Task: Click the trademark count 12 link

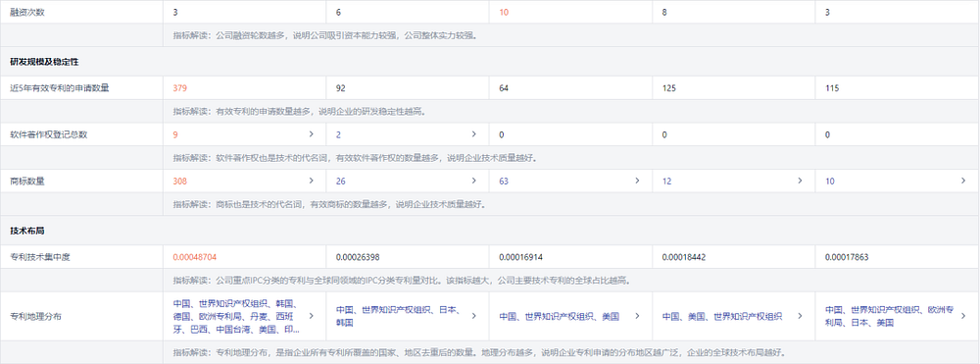Action: [x=666, y=181]
